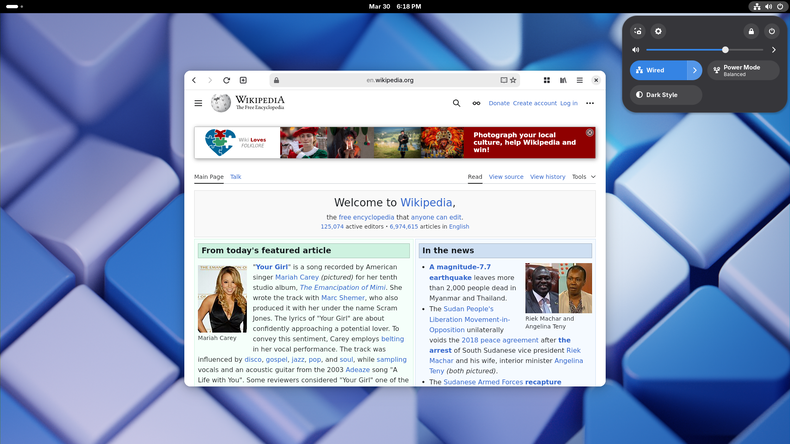The width and height of the screenshot is (790, 444).
Task: Take a screenshot from quick settings
Action: (638, 32)
